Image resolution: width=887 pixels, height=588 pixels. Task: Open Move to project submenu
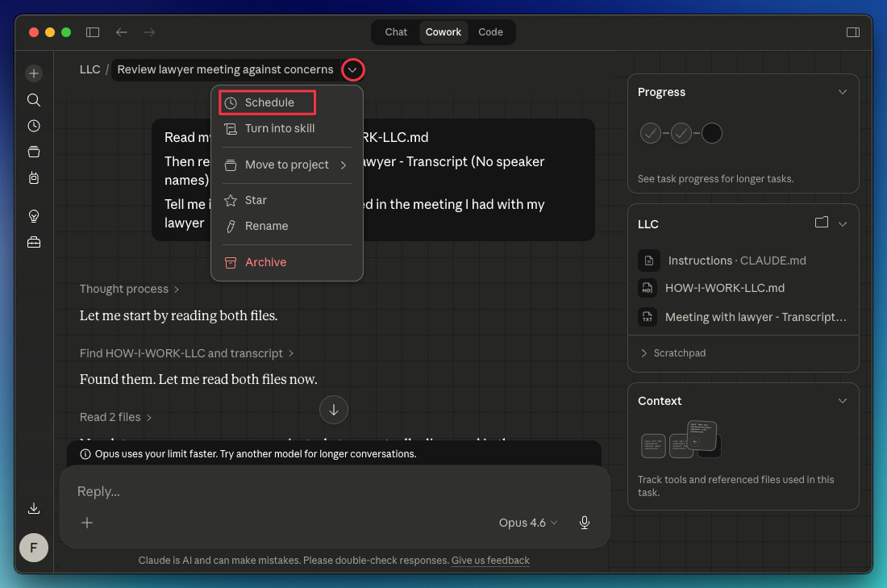point(287,165)
